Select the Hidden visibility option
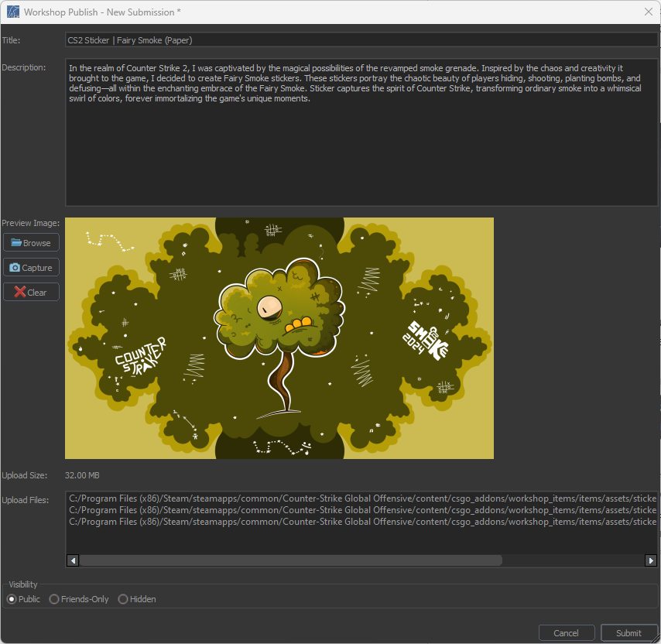Screen dimensions: 661x644 [x=137, y=599]
